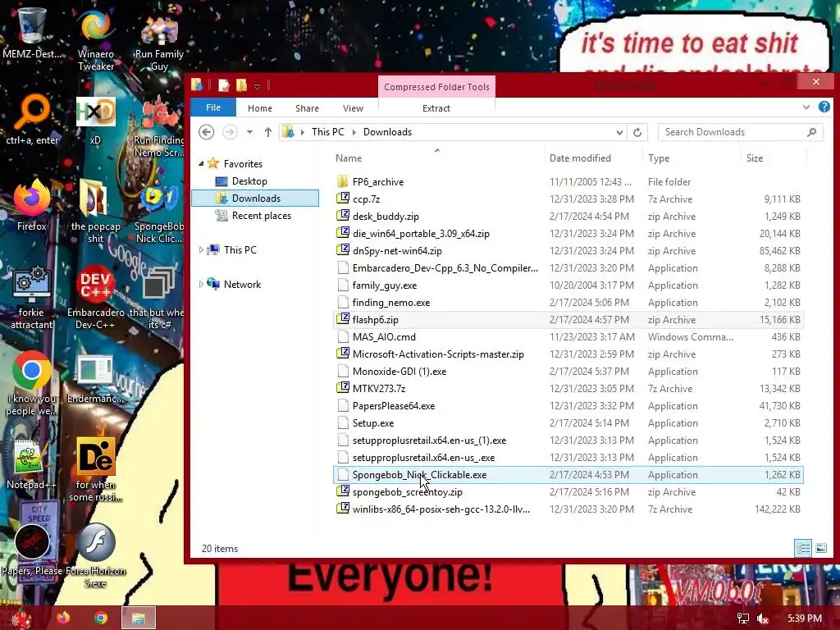Click the Forward navigation button
This screenshot has width=840, height=630.
coord(230,132)
